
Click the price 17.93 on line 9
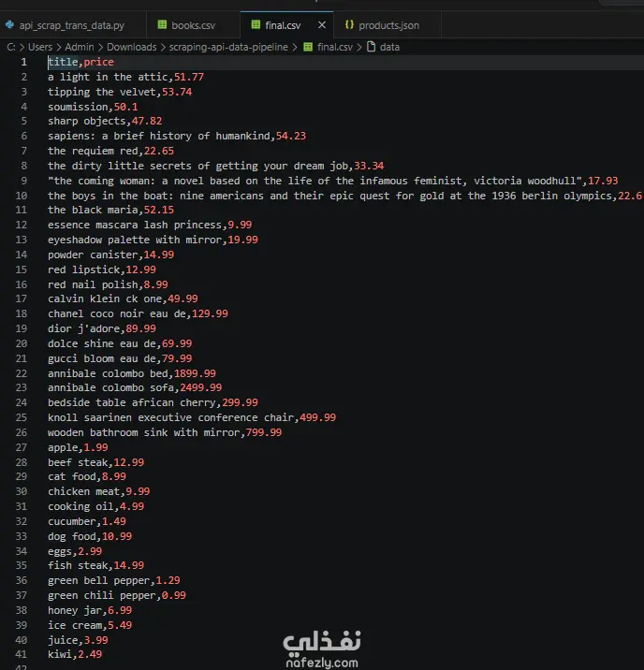603,181
